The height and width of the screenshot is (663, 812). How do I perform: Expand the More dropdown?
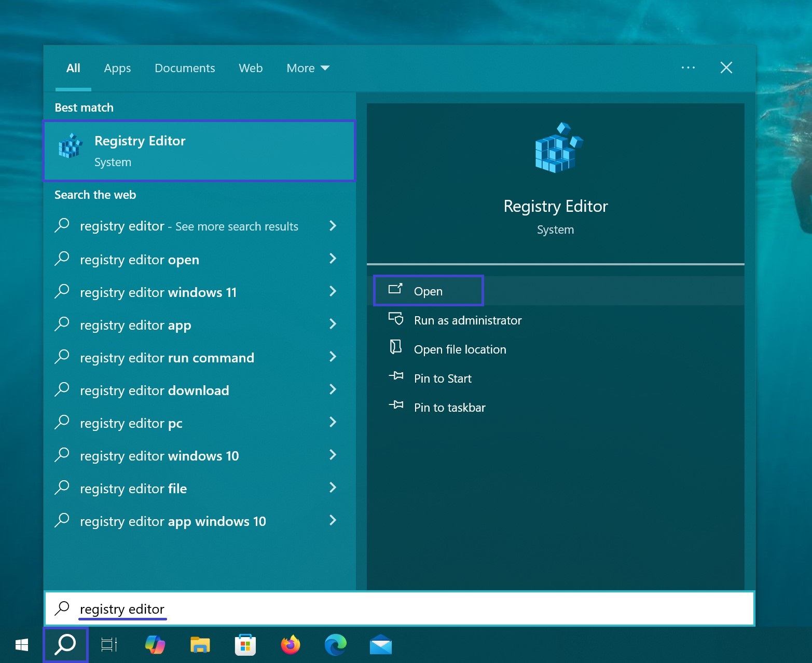click(308, 68)
